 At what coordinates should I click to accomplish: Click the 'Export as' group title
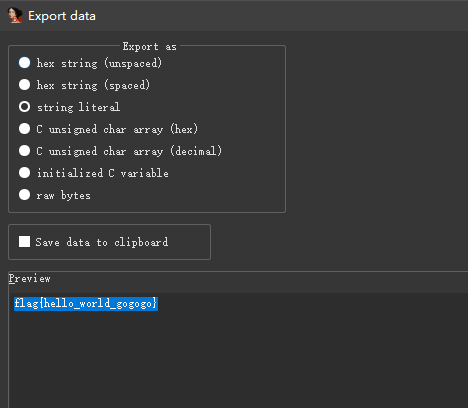pyautogui.click(x=149, y=46)
